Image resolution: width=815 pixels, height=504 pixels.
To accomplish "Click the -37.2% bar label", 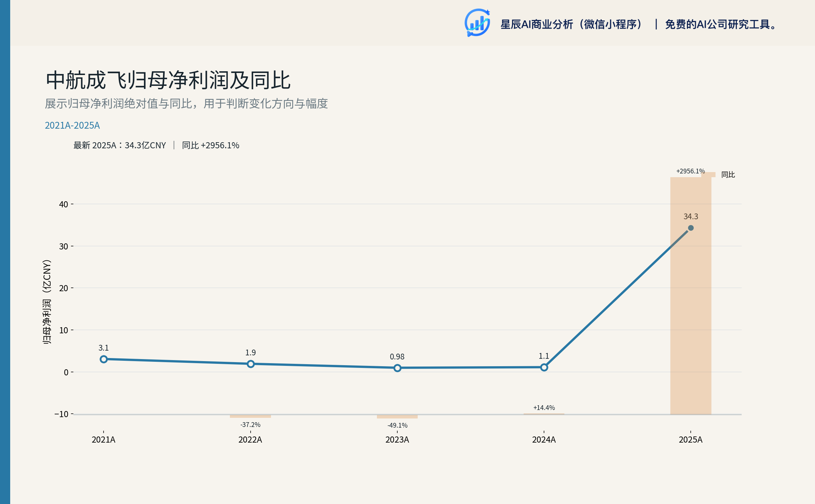I will tap(251, 425).
